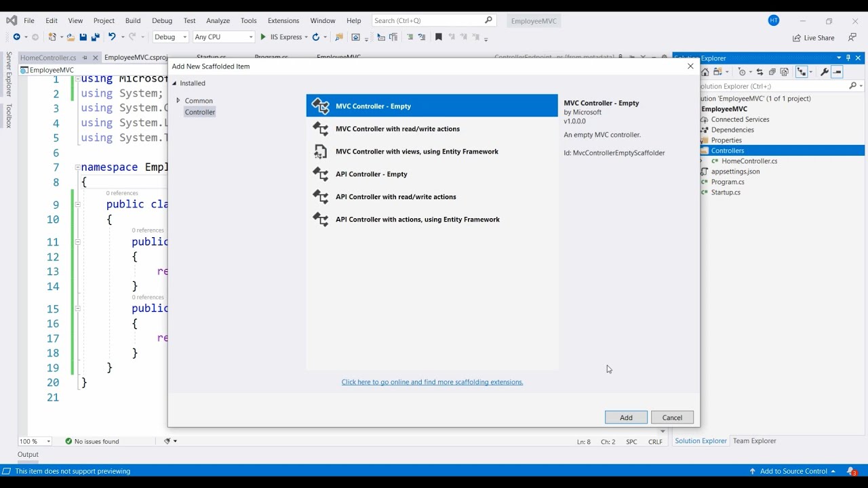Select the Controller category in dialog tree

click(200, 112)
